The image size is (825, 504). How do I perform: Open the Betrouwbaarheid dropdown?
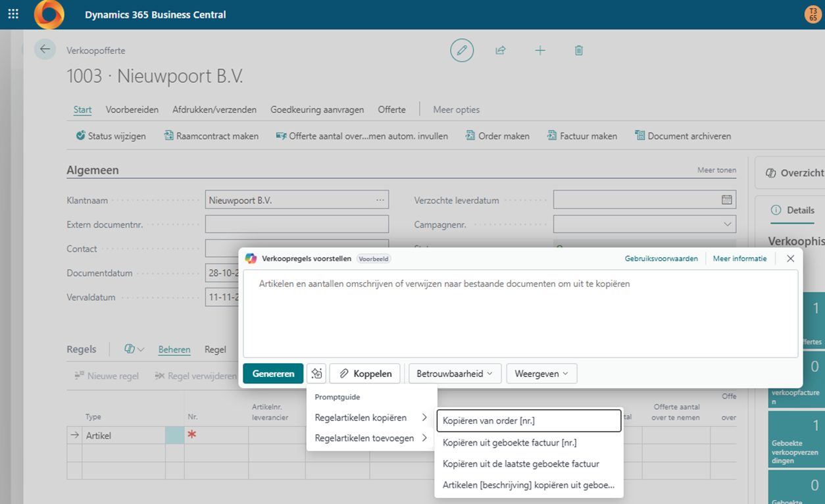pos(455,374)
